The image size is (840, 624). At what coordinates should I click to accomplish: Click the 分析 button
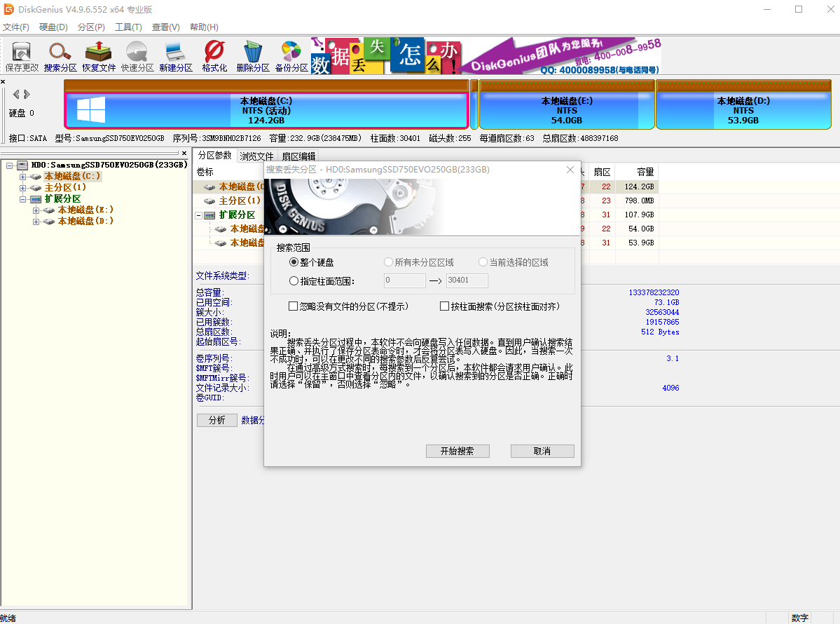click(x=217, y=420)
